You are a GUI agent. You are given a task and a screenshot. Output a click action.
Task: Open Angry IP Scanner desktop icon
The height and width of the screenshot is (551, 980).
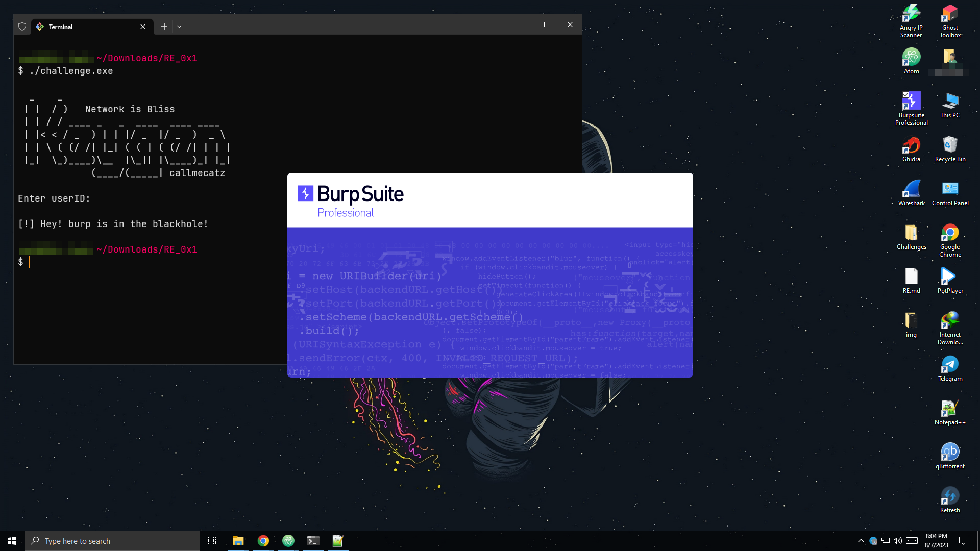pos(911,21)
